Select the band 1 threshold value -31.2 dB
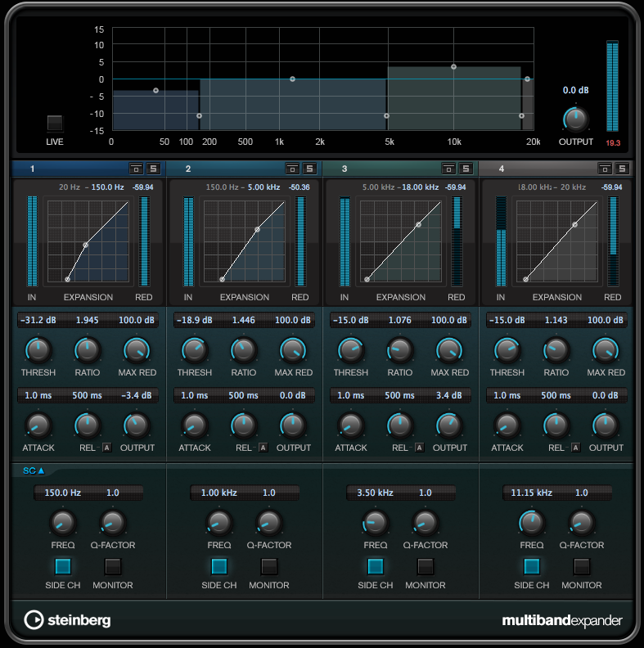644x648 pixels. (x=38, y=320)
